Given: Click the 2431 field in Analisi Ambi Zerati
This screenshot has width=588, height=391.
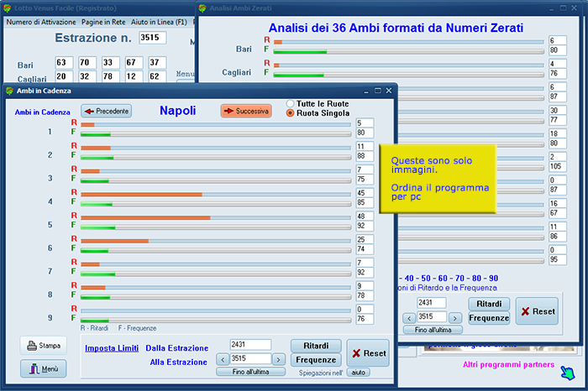Looking at the screenshot, I should point(431,303).
